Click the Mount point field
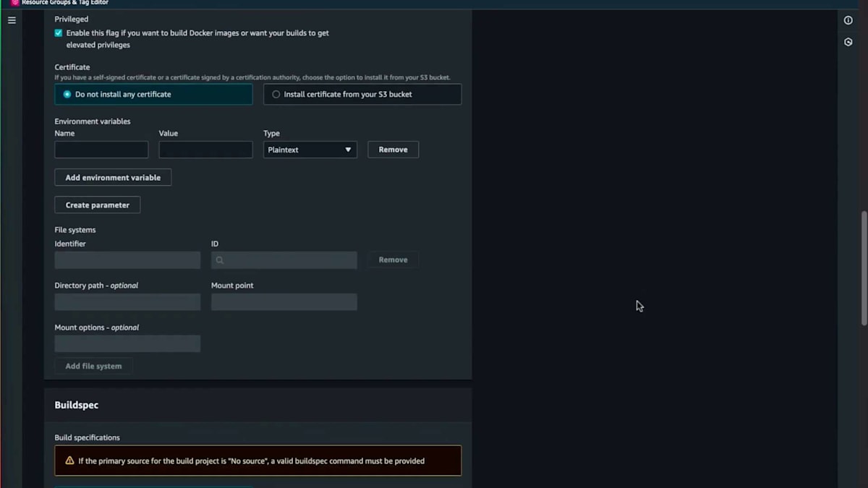The width and height of the screenshot is (868, 488). tap(284, 302)
